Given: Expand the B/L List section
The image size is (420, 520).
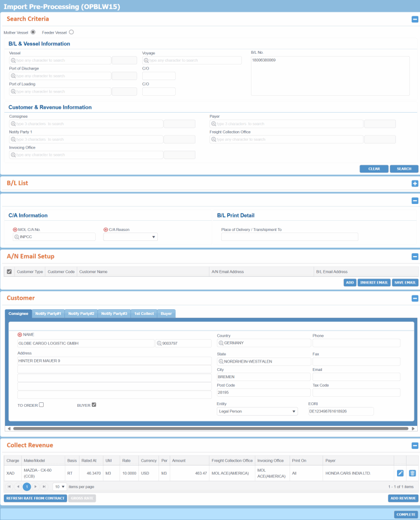Looking at the screenshot, I should point(415,183).
